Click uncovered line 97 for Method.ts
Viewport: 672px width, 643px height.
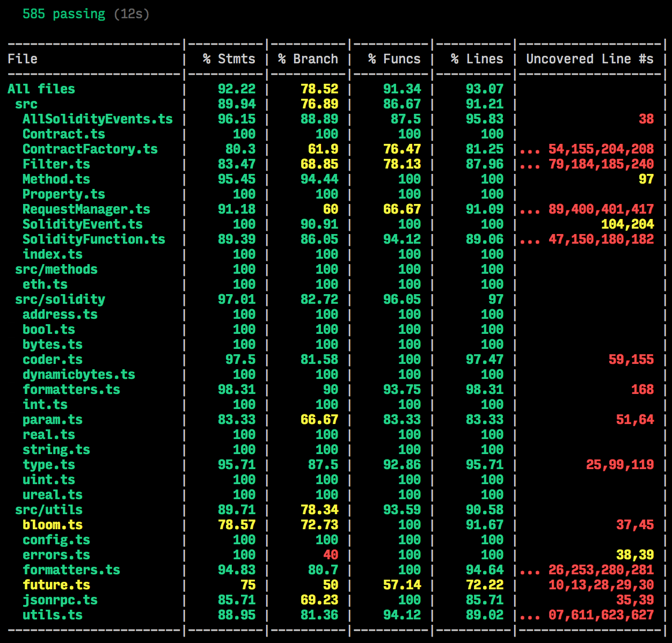[x=646, y=179]
